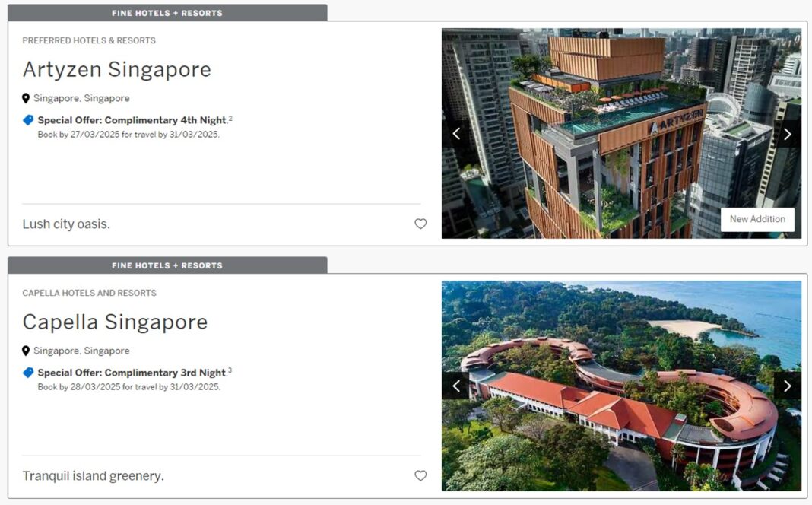Click the Preferred Hotels & Resorts brand label
Viewport: 812px width, 505px height.
point(89,40)
